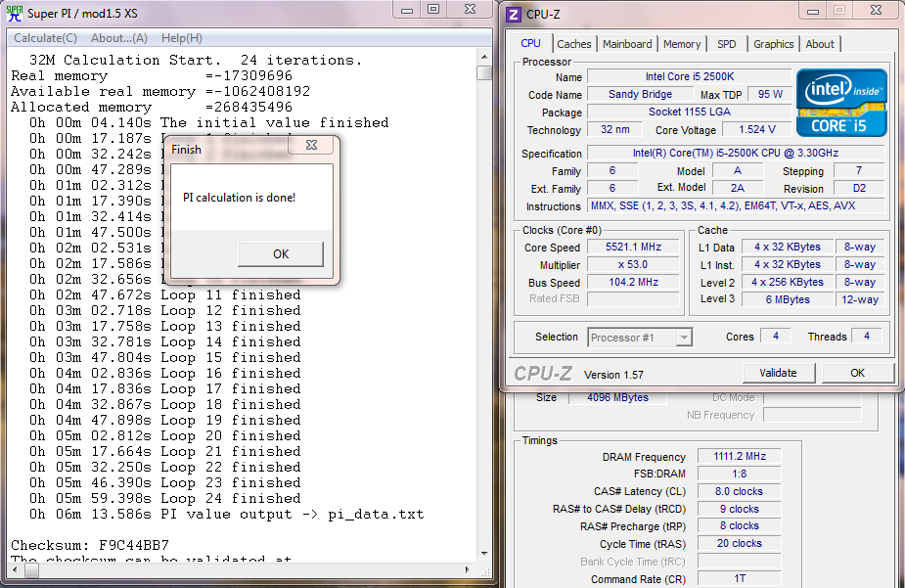Click the 4 x 32 KBytes L1 Data value

coord(788,247)
